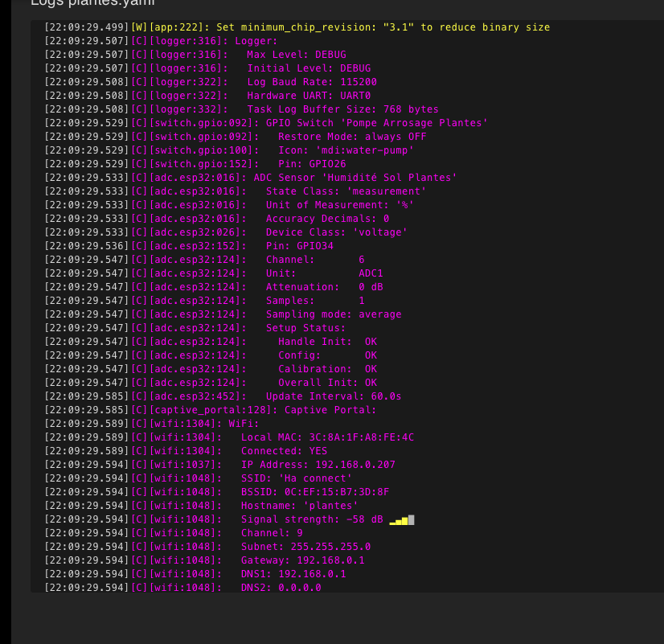Click the 'Task Log Buffer Size' line
The image size is (664, 644).
[342, 109]
